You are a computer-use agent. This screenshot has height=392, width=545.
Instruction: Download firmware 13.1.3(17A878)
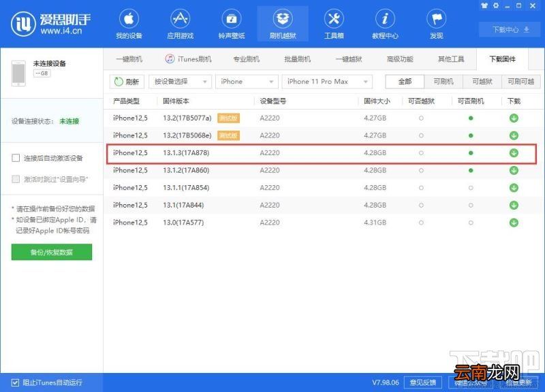(514, 152)
